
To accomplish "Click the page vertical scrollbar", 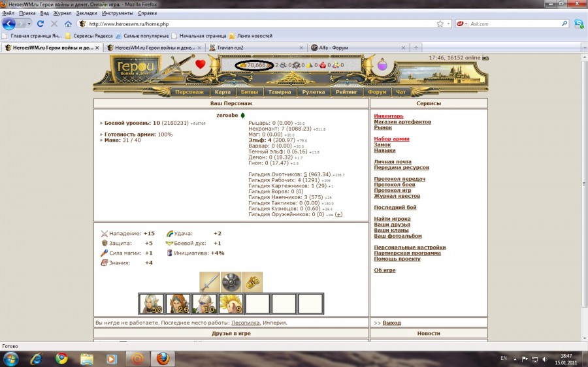I will point(584,183).
